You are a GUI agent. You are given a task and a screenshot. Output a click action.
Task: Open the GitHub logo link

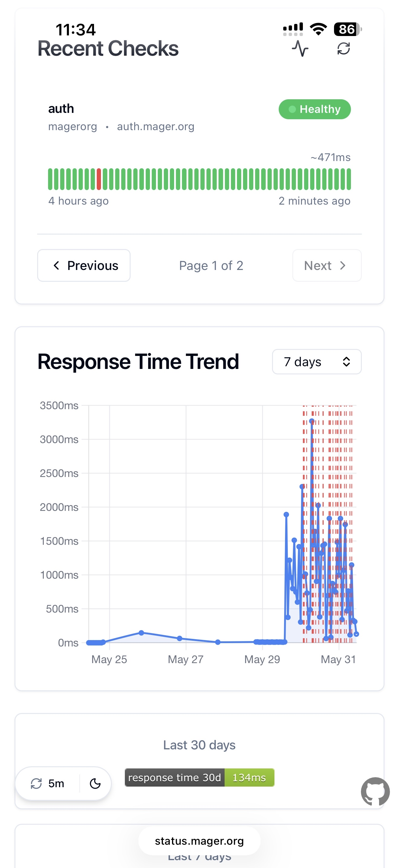pyautogui.click(x=375, y=791)
